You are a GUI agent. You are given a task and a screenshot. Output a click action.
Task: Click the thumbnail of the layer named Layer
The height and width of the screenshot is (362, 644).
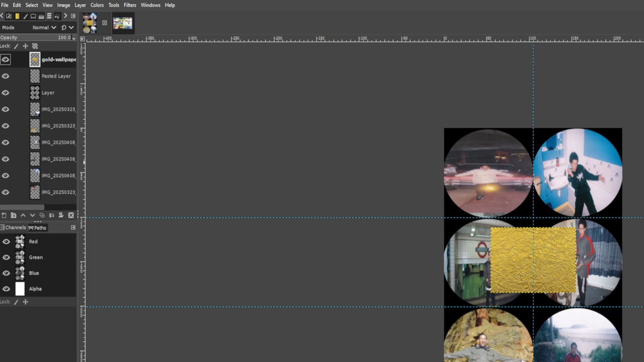click(35, 93)
